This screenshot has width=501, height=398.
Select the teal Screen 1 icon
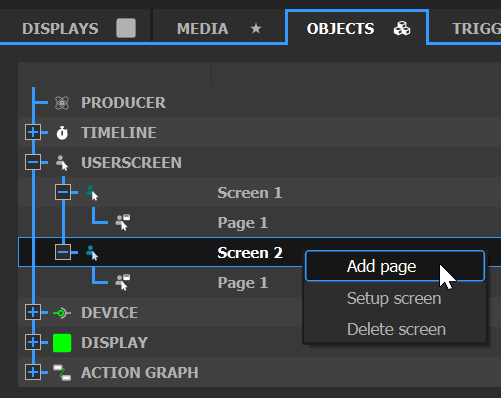coord(92,193)
